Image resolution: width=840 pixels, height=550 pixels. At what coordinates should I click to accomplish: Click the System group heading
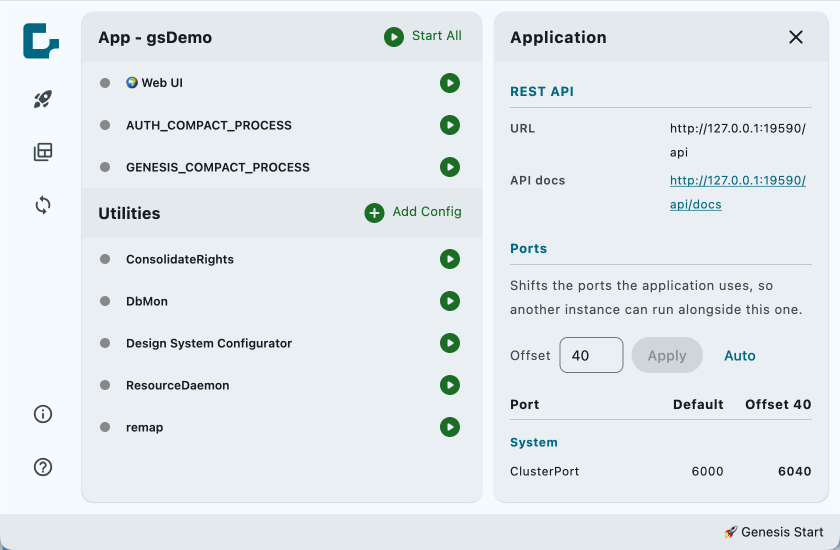(534, 442)
